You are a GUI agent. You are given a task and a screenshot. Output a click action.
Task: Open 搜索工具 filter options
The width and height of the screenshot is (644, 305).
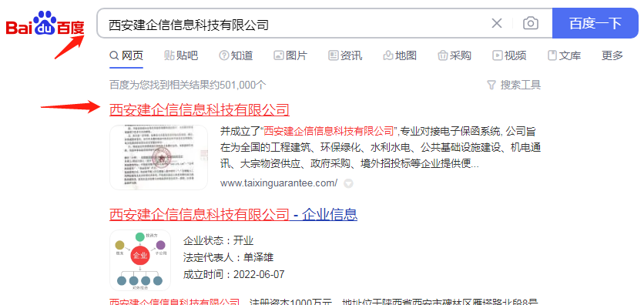514,85
